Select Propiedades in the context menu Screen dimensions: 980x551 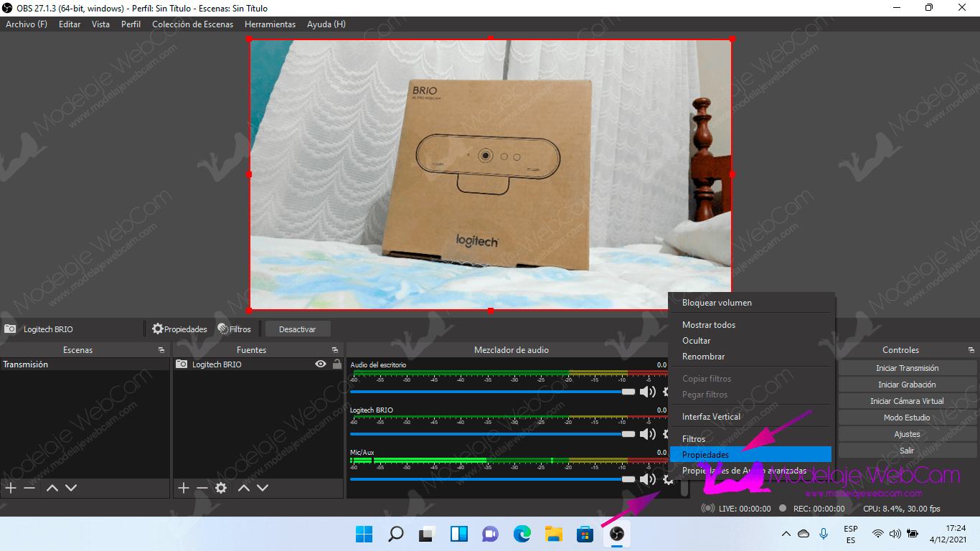(x=705, y=455)
